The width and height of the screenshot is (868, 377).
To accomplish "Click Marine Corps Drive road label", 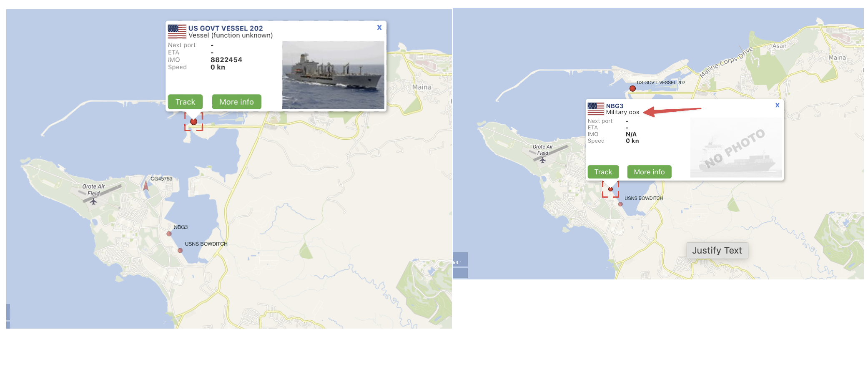I will pyautogui.click(x=726, y=62).
